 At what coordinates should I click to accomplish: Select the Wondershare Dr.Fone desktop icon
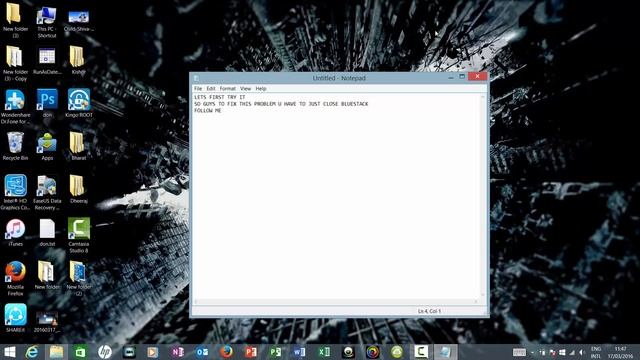[15, 107]
